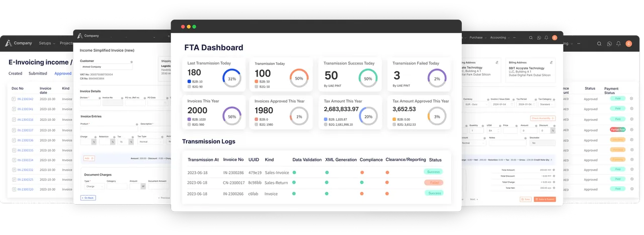Click the 31% Last Transmission Today progress ring
The image size is (644, 235).
(x=232, y=79)
